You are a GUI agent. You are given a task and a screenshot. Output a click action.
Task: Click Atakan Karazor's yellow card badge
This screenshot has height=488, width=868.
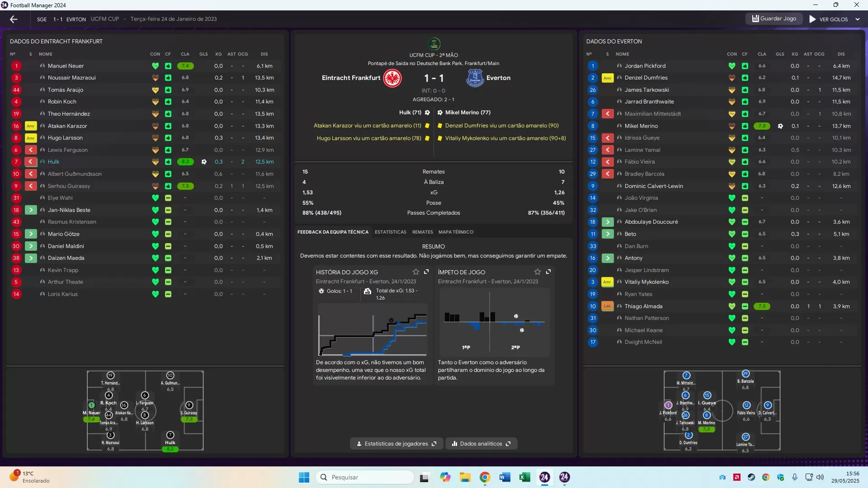point(30,126)
